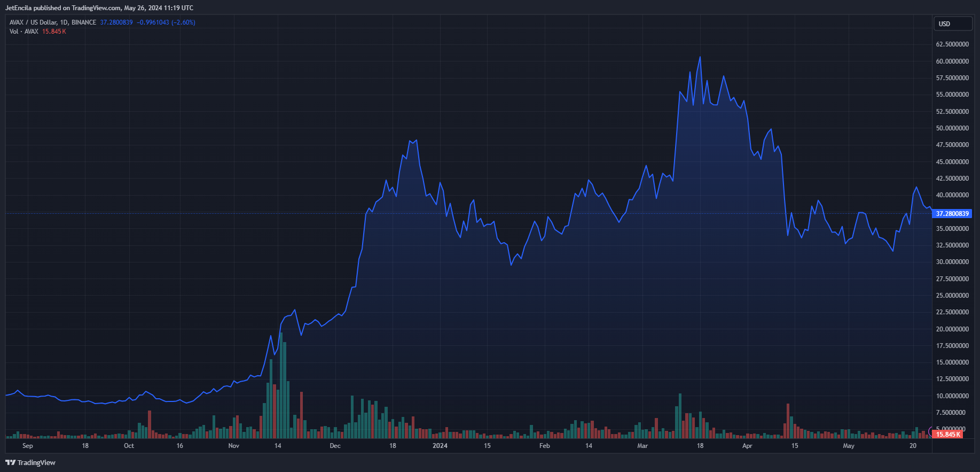Click the 2024 year label on time axis
The width and height of the screenshot is (980, 472).
[440, 446]
